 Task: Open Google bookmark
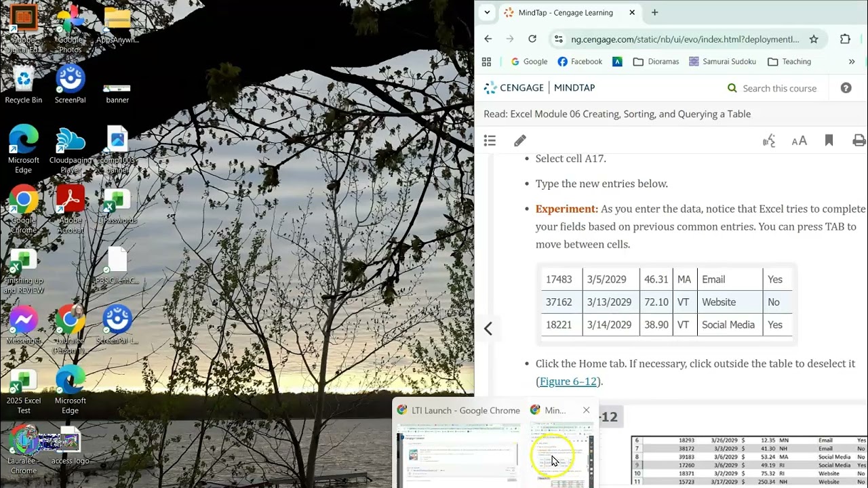point(529,62)
